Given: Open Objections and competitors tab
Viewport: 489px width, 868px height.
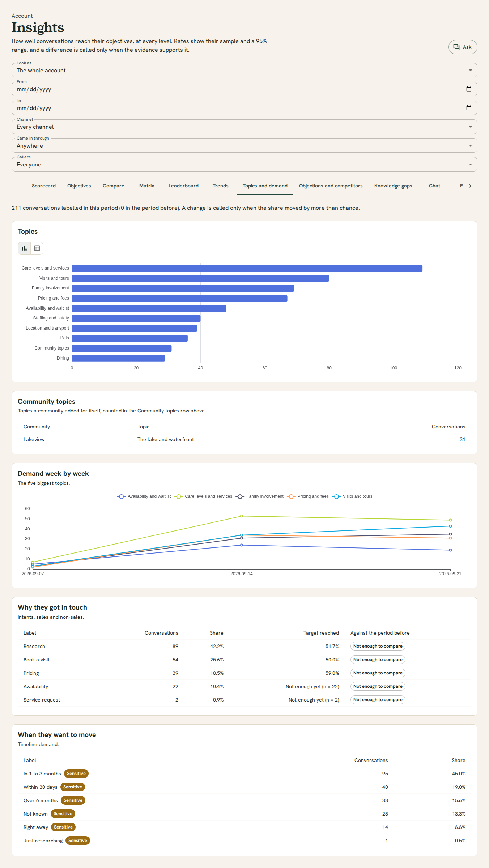Looking at the screenshot, I should (331, 186).
